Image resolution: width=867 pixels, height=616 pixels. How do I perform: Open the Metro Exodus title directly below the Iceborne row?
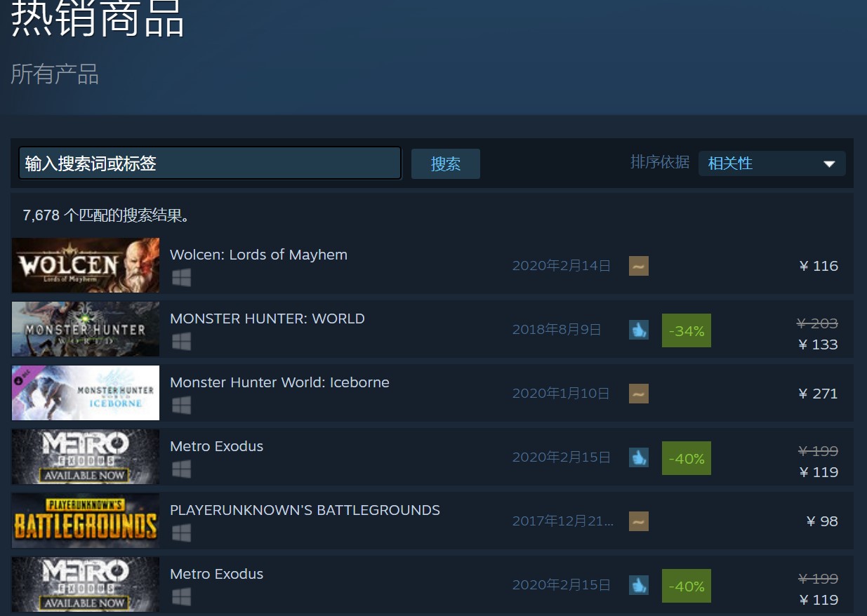coord(216,446)
